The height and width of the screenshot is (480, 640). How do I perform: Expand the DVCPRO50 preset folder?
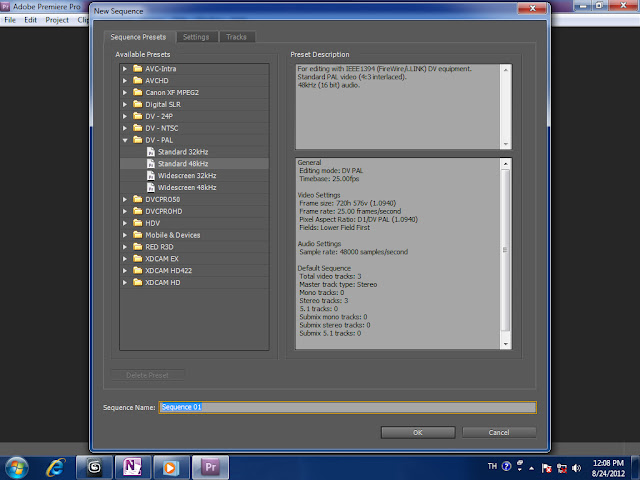point(125,200)
